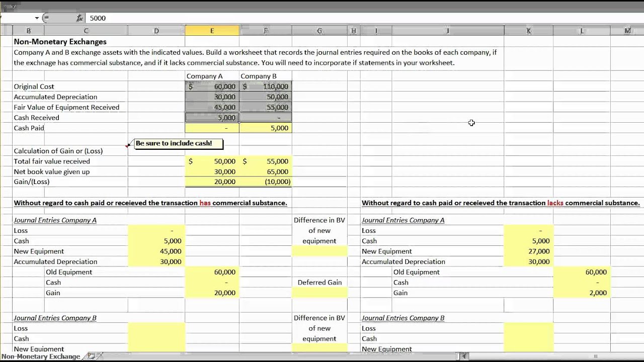The width and height of the screenshot is (644, 362).
Task: Select net book value 65,000 for Company B
Action: 266,171
